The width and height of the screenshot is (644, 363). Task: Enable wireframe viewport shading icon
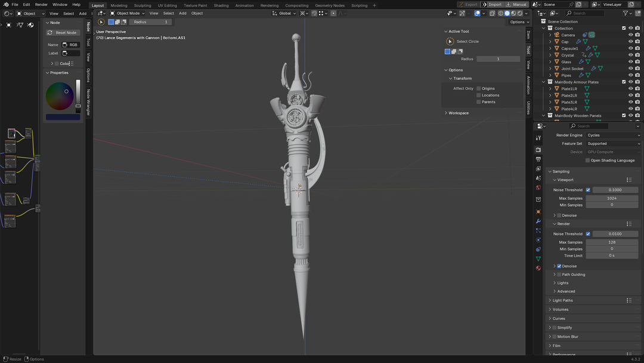tap(501, 13)
